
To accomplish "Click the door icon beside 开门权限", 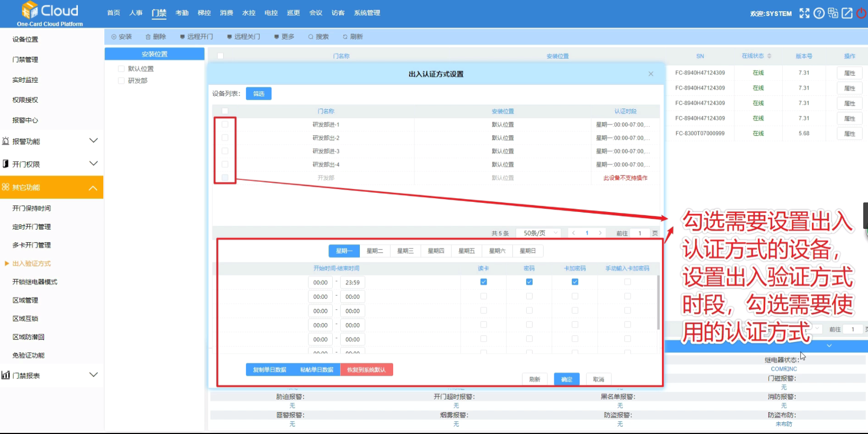I will point(6,164).
